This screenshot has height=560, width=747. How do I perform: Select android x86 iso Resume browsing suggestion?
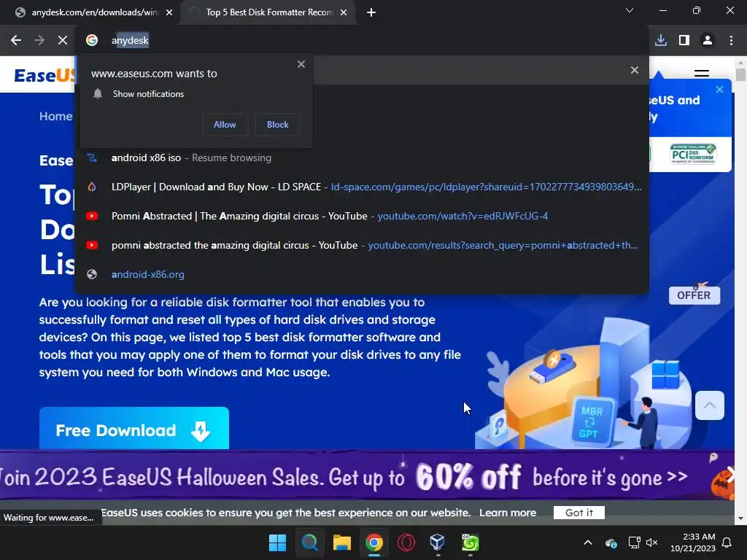[x=362, y=158]
